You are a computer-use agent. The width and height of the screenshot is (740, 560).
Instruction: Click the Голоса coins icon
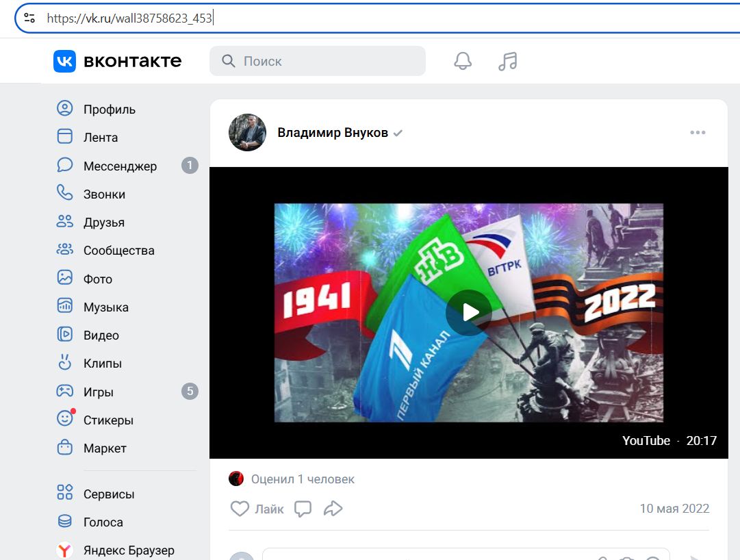(64, 521)
